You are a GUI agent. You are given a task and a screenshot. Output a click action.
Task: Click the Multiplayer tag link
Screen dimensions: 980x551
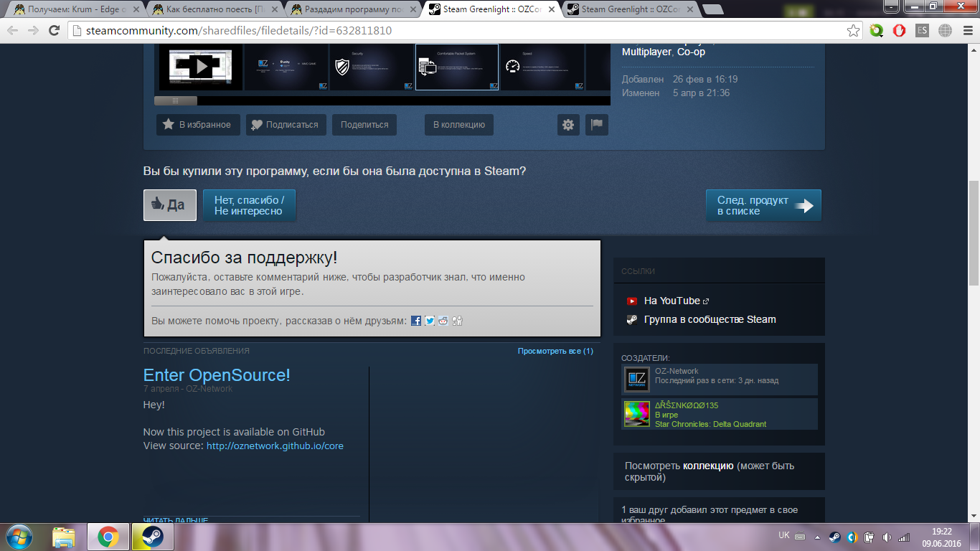coord(647,52)
